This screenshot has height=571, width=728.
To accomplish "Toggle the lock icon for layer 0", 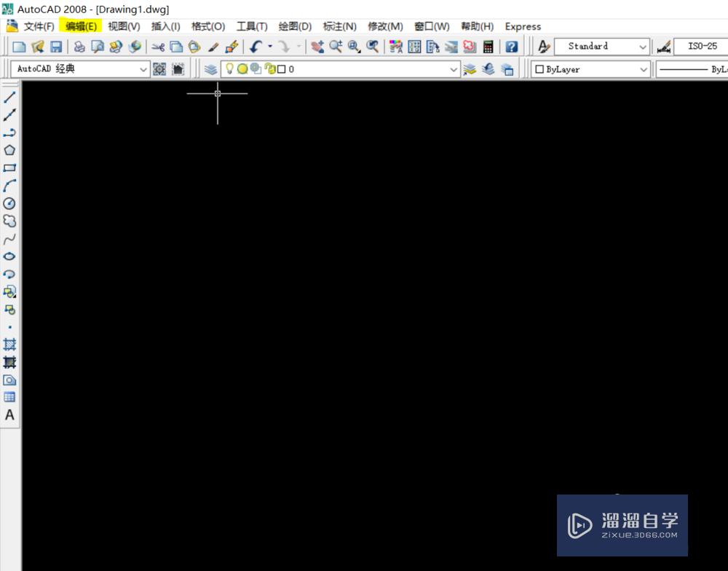I will pos(269,69).
